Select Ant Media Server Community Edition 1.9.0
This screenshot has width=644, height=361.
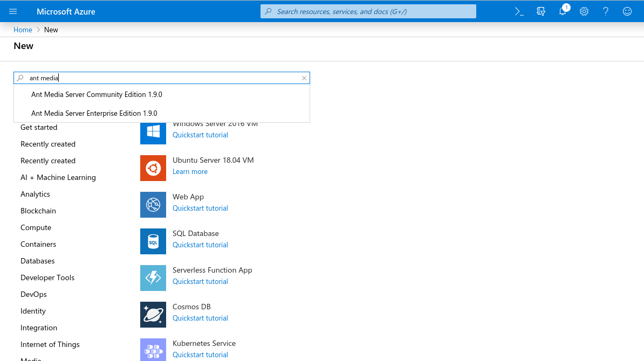pyautogui.click(x=162, y=94)
